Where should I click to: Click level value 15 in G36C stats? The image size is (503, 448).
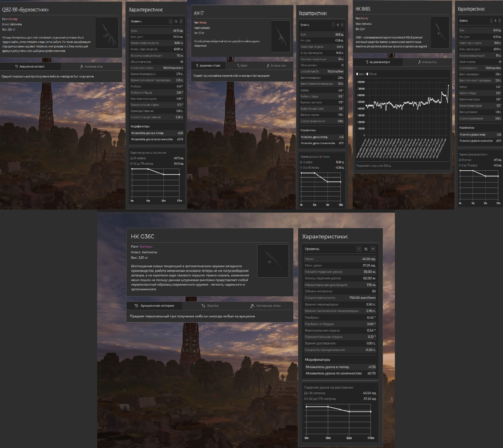(366, 249)
